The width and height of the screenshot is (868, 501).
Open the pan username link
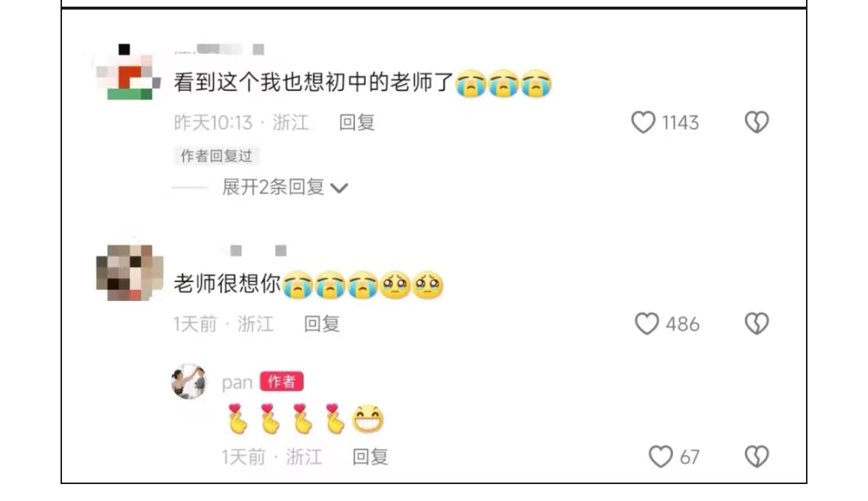[237, 382]
